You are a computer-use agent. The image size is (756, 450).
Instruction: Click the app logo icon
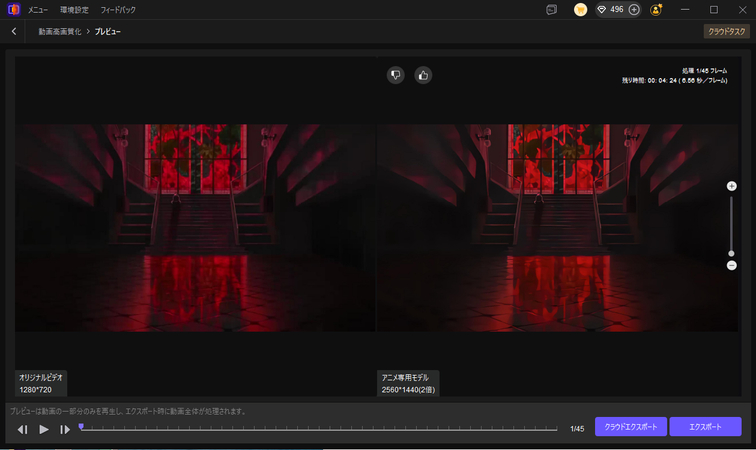12,9
